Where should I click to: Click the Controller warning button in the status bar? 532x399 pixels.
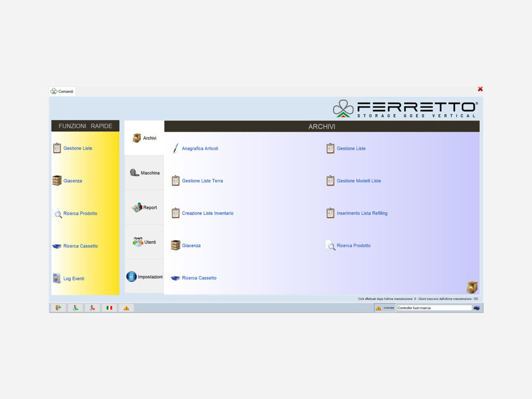tap(385, 308)
